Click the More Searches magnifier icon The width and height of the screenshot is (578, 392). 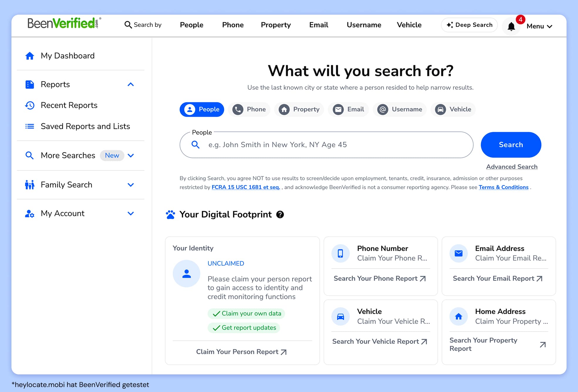click(x=30, y=155)
